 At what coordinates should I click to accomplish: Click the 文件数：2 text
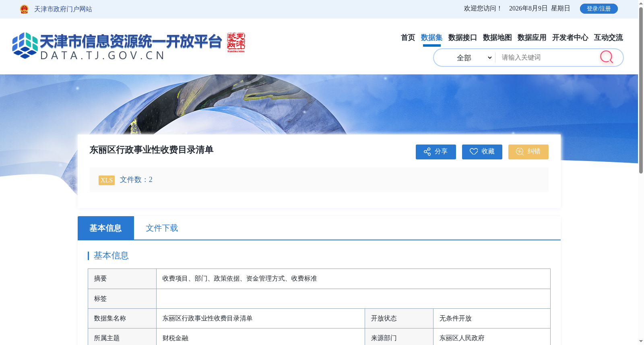(x=136, y=180)
